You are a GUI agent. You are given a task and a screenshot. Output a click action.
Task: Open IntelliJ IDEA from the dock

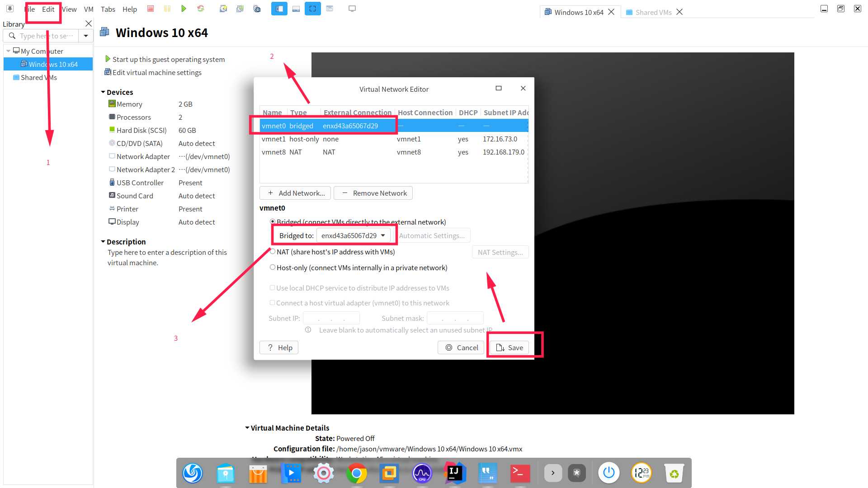click(455, 473)
